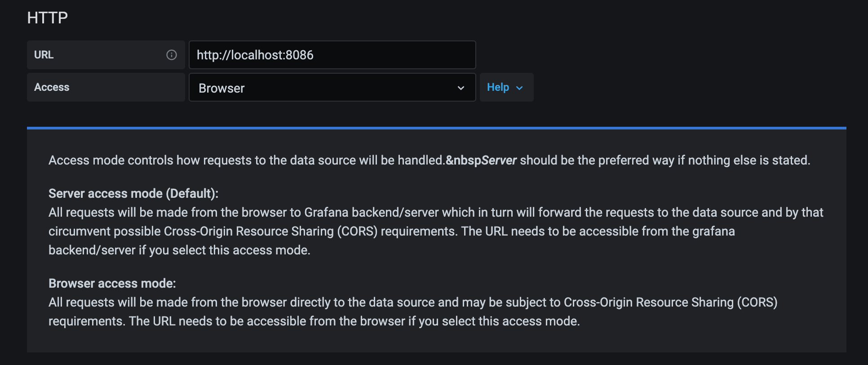Click the 'Browser access mode:' heading
The image size is (868, 365).
112,283
